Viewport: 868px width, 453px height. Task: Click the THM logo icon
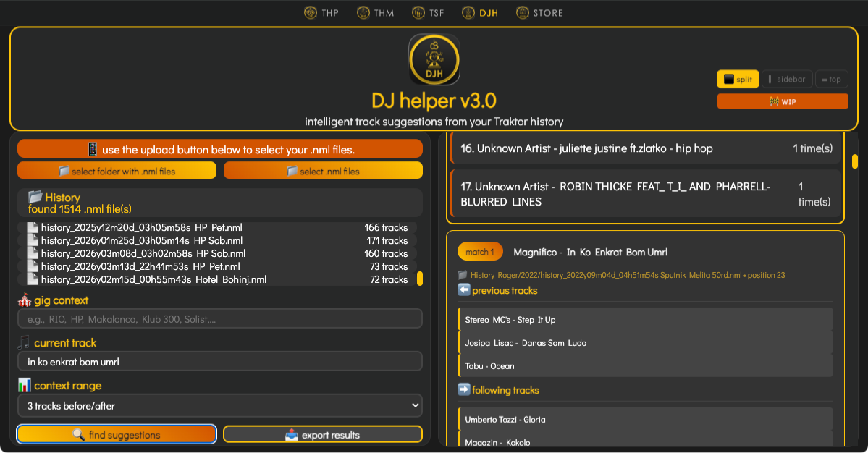pos(363,13)
